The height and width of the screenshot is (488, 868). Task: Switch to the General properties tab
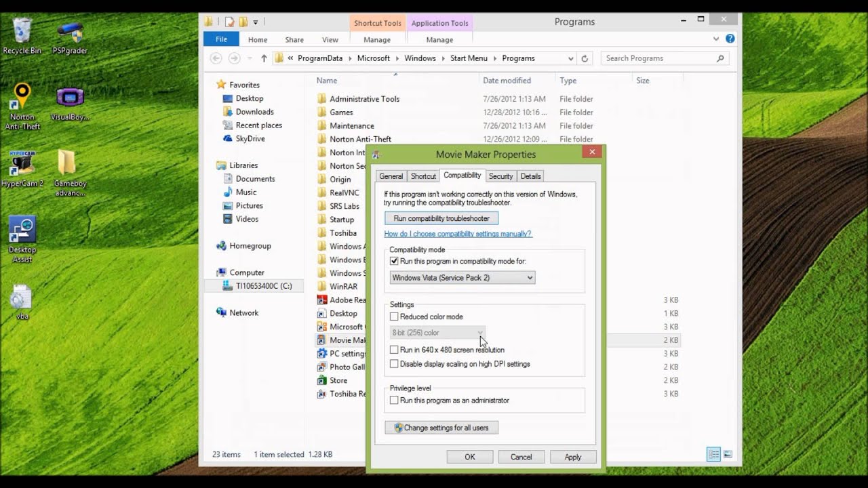[x=391, y=176]
